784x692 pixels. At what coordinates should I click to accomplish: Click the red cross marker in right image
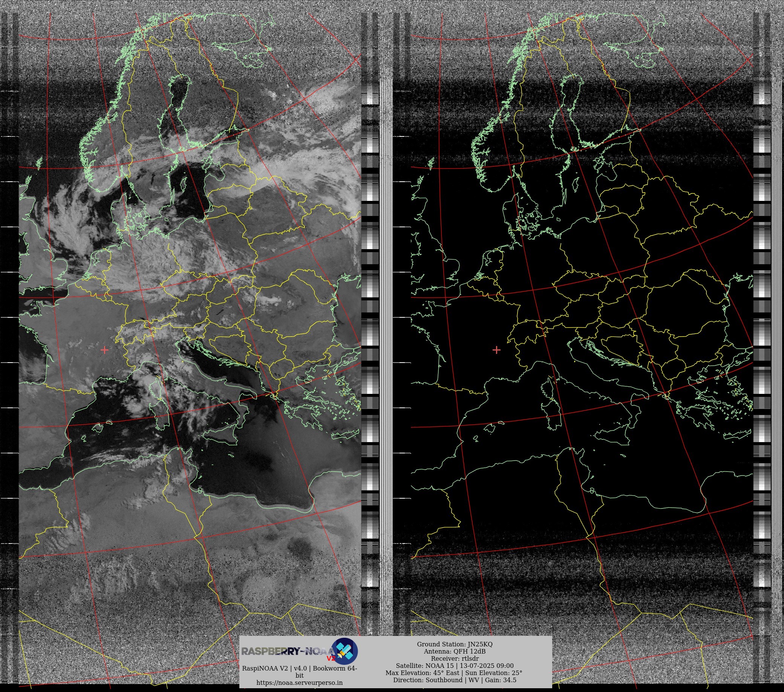coord(496,350)
